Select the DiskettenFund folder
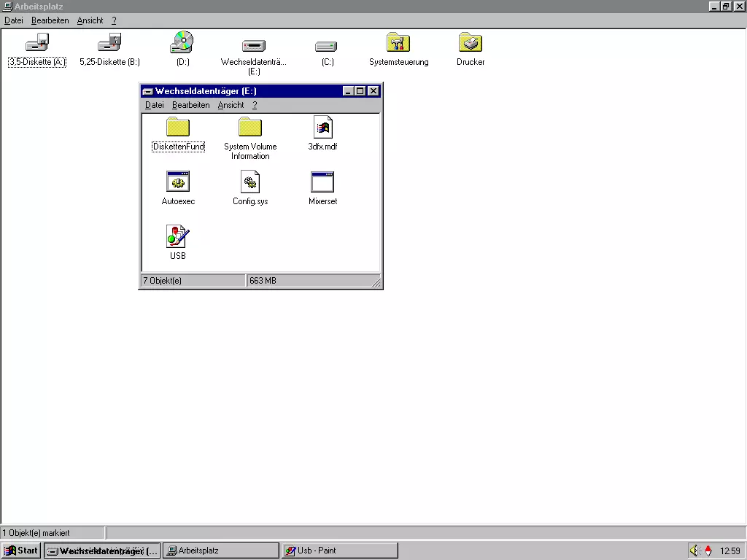 [178, 127]
